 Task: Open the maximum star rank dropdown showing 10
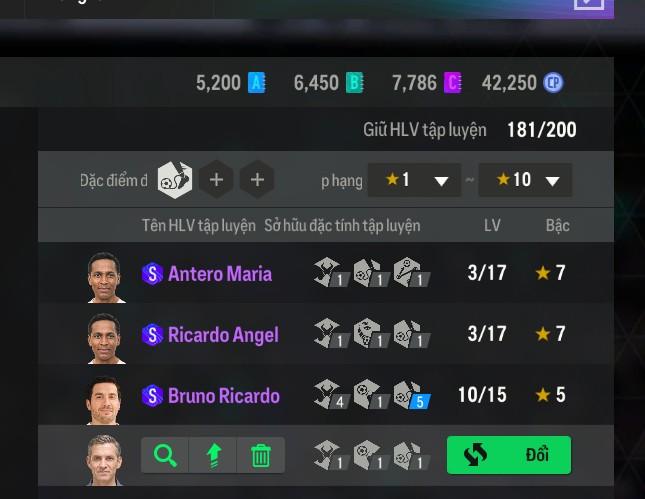click(x=525, y=180)
